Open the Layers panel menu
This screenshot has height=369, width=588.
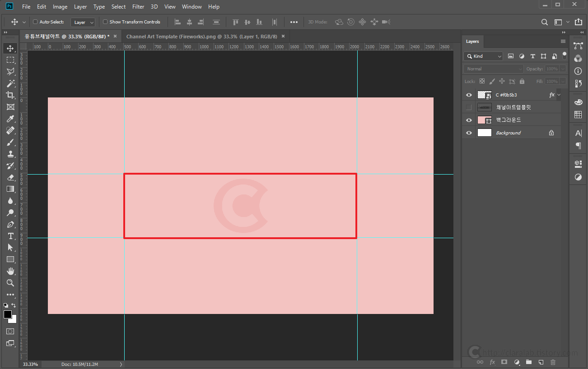click(563, 41)
